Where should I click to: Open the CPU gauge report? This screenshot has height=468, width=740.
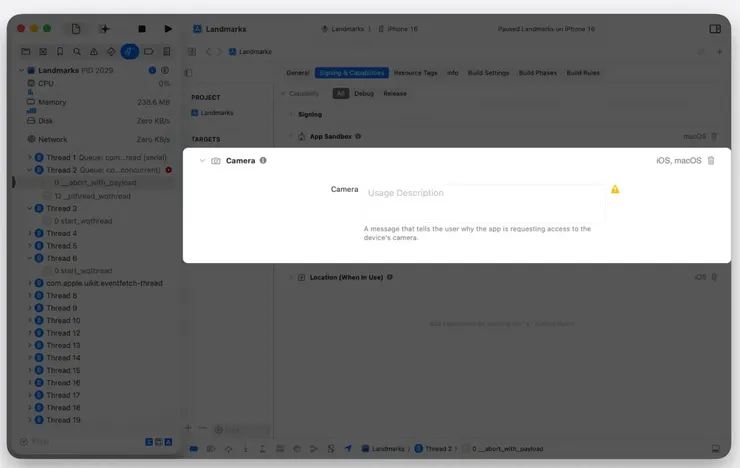(98, 84)
